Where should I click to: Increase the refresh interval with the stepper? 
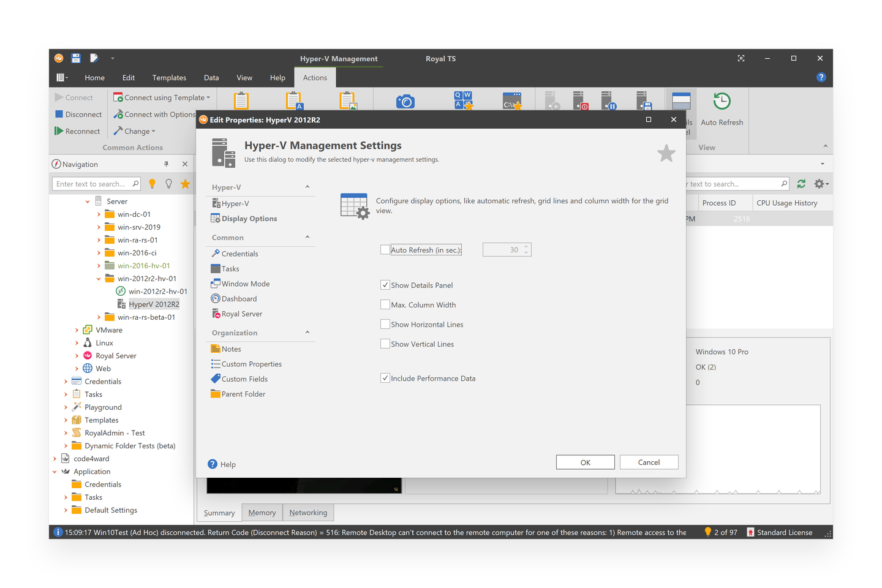(x=526, y=246)
